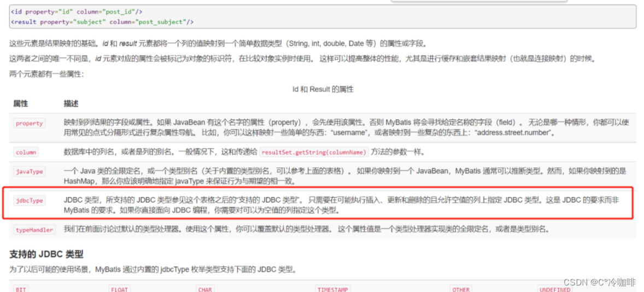The image size is (644, 292).
Task: Click the property row description text
Action: 347,128
